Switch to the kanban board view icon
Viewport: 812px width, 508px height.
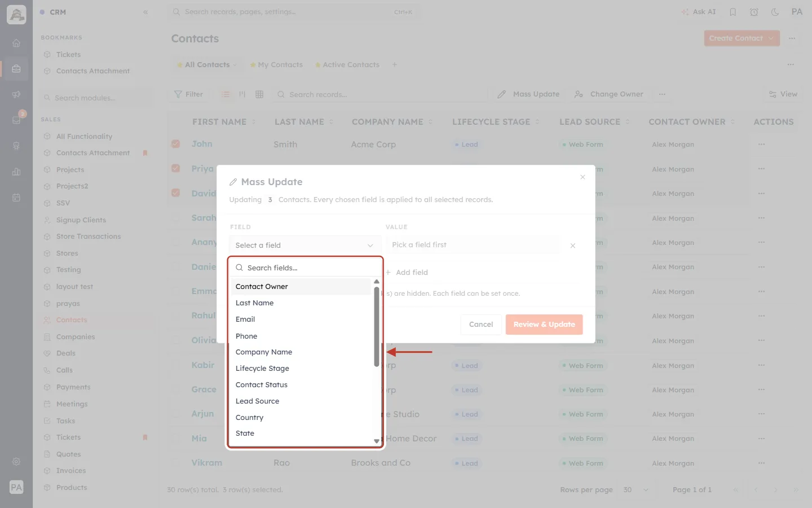242,94
